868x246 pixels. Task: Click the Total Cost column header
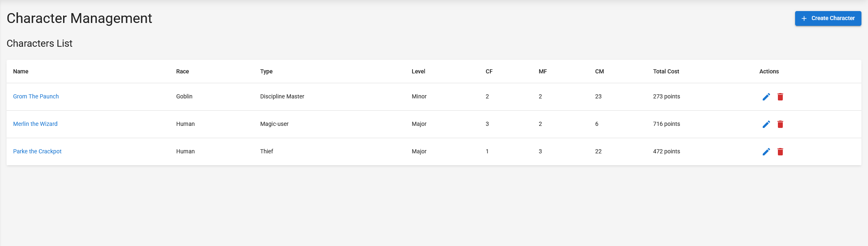pos(666,71)
